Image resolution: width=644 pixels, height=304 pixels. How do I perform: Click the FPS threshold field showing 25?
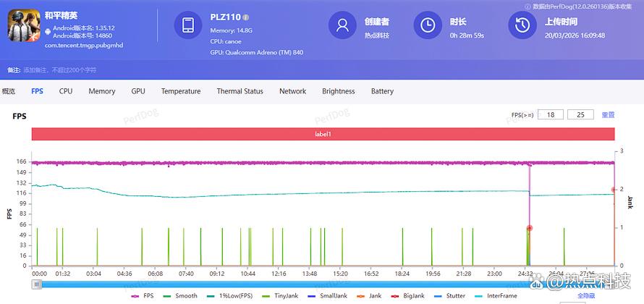[580, 114]
